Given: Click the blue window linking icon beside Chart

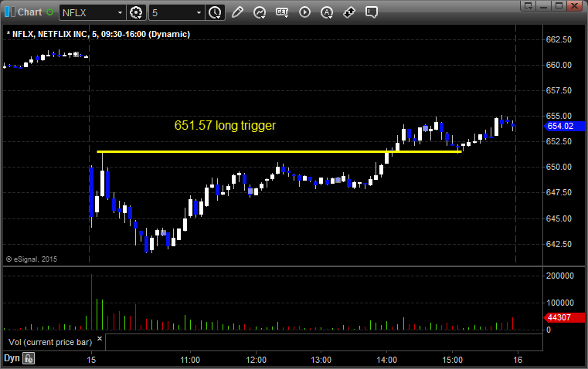Looking at the screenshot, I should pos(10,12).
